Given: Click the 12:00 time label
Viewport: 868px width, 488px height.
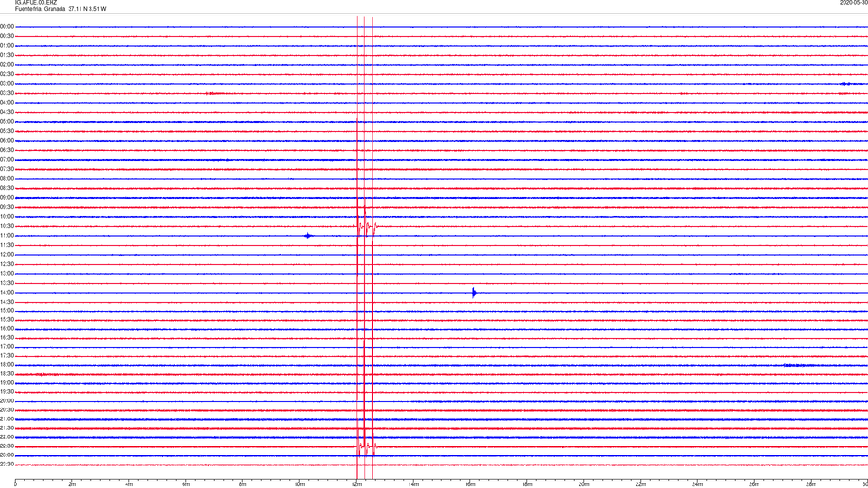Looking at the screenshot, I should tap(6, 255).
